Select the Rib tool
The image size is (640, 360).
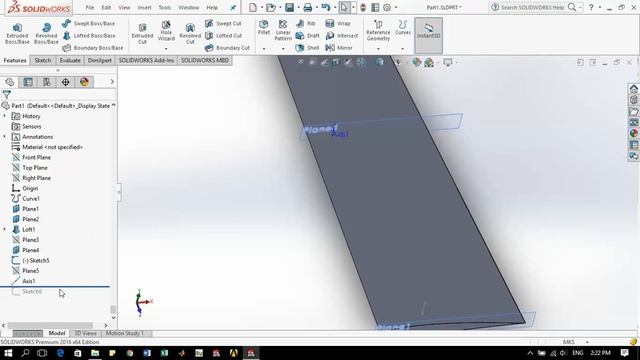306,24
